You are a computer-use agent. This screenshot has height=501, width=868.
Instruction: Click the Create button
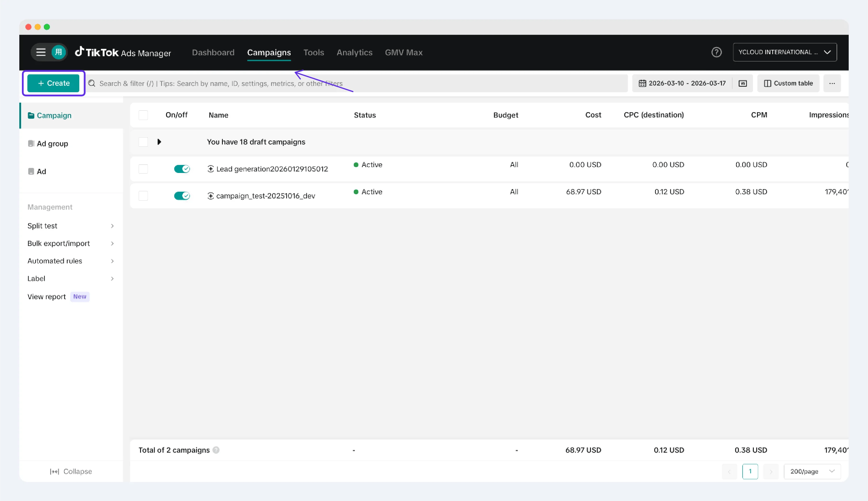tap(53, 83)
